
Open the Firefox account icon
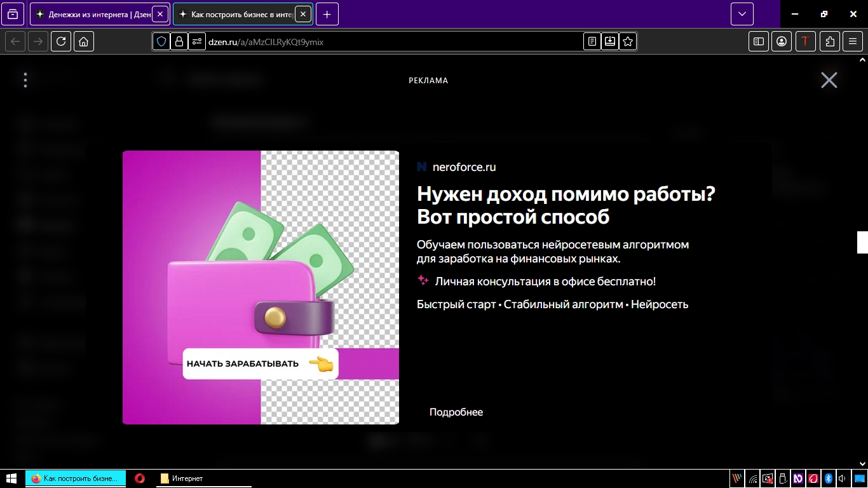pos(782,41)
